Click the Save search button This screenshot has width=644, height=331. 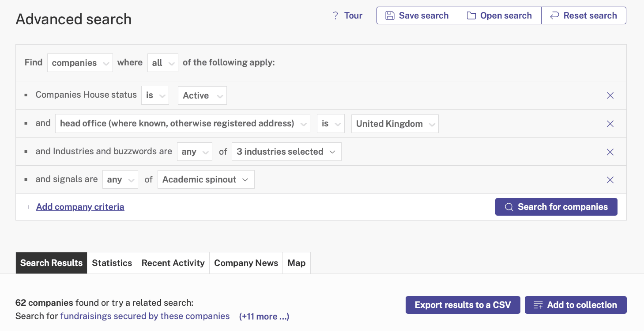point(417,15)
